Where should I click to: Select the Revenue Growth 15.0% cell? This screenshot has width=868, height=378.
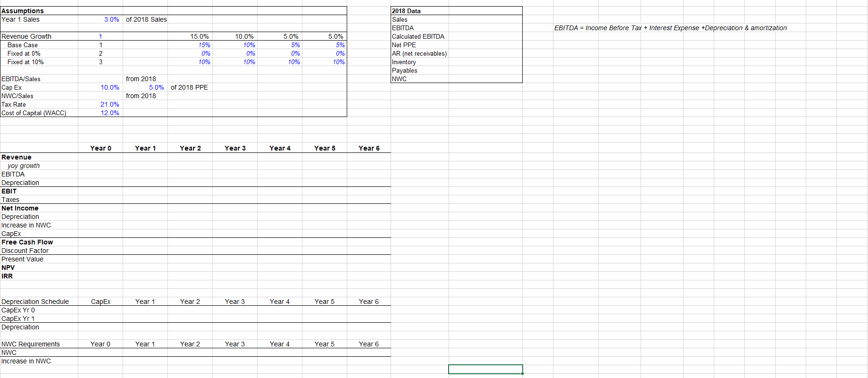200,36
